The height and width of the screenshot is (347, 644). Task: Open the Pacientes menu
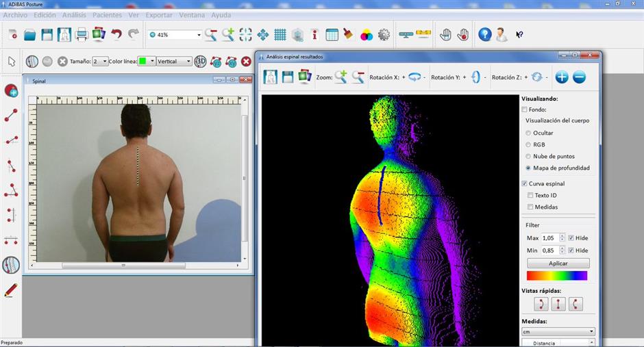(107, 15)
